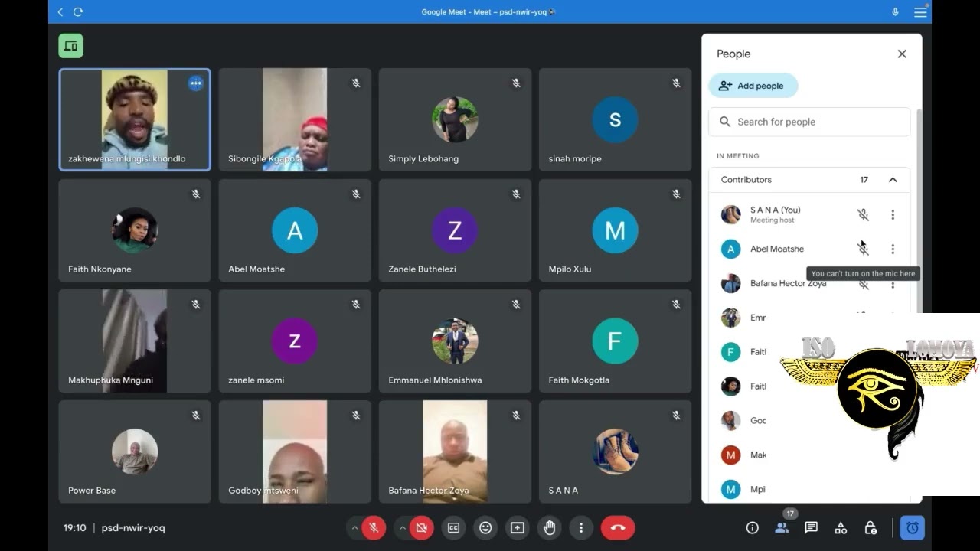Click the muted mic icon for Abel Moatshe
The image size is (980, 551).
pyautogui.click(x=863, y=249)
